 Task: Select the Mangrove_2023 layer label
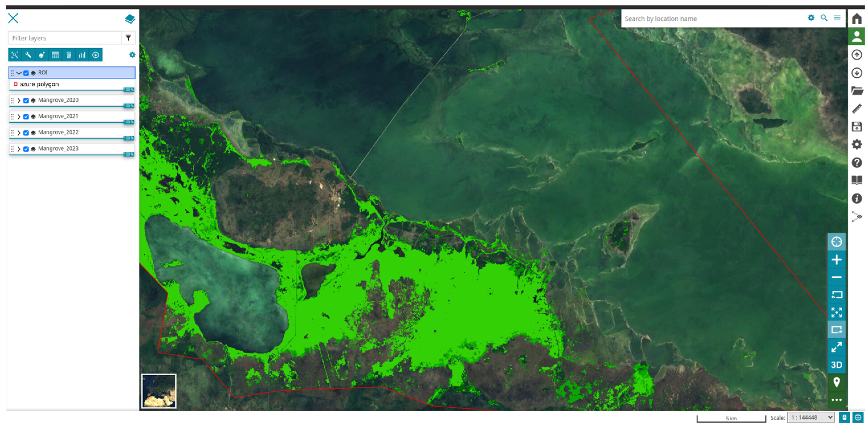[x=58, y=148]
